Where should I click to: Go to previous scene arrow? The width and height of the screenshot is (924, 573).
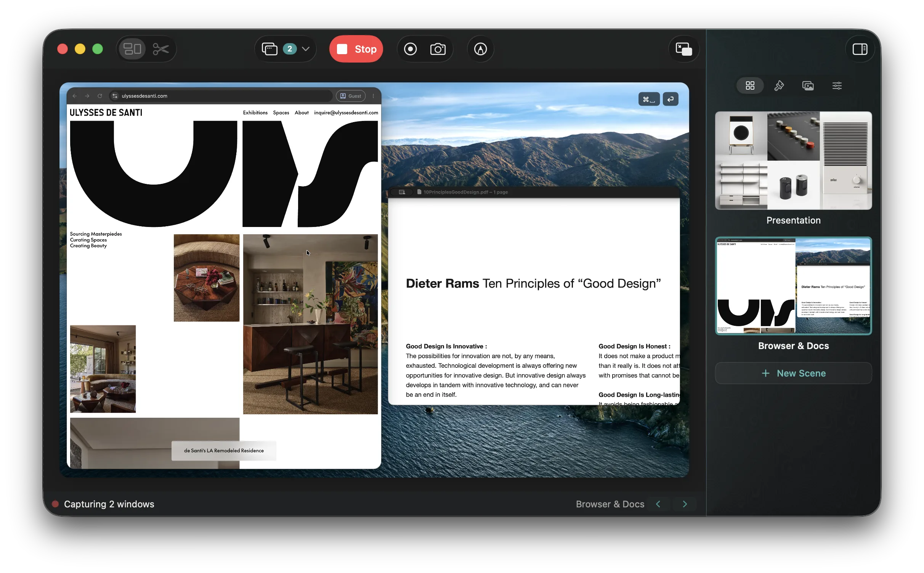658,504
